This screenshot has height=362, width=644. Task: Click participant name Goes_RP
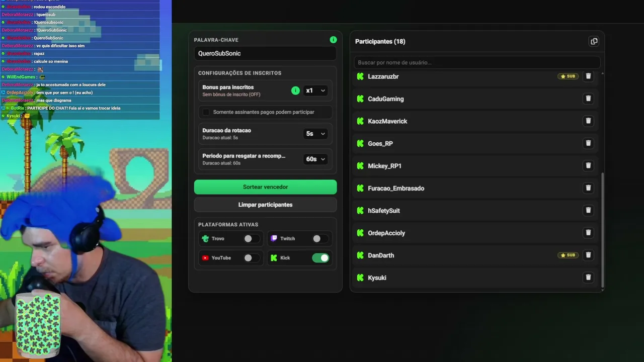point(380,144)
